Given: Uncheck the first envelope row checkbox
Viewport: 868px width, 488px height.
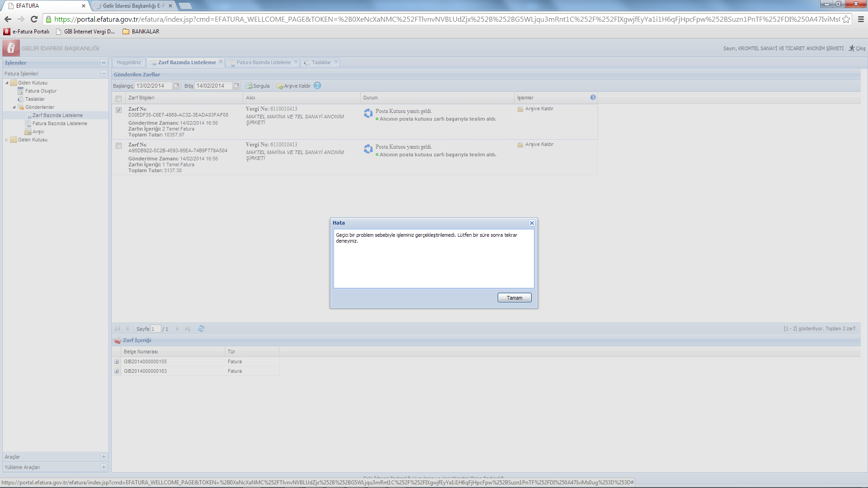Looking at the screenshot, I should point(118,110).
